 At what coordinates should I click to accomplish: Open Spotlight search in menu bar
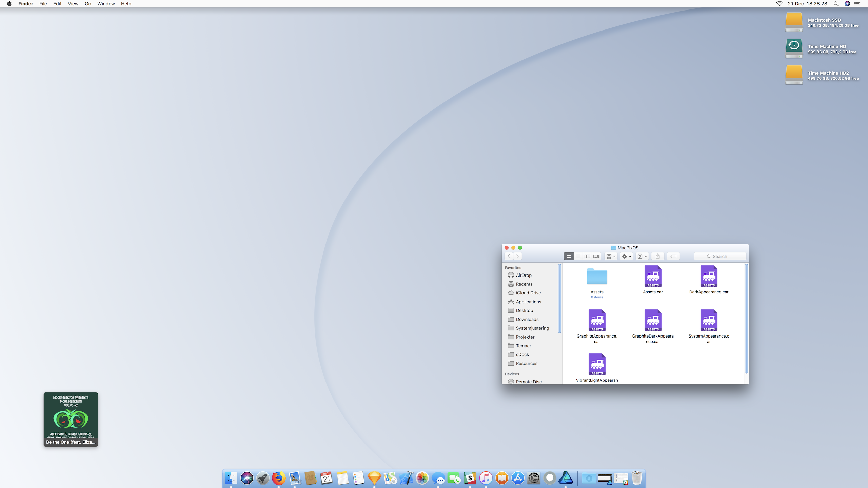836,4
